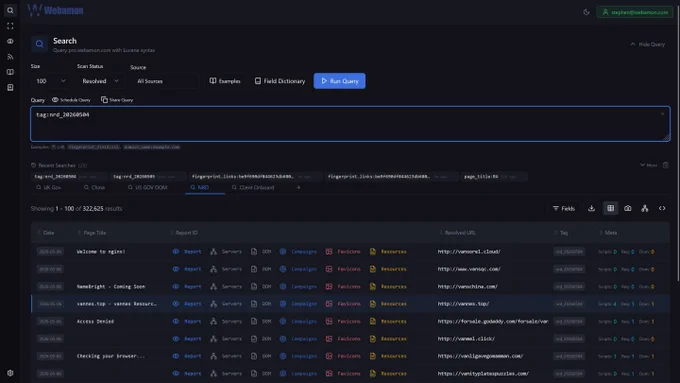680x383 pixels.
Task: Switch to the screenshot camera view icon
Action: click(x=628, y=209)
